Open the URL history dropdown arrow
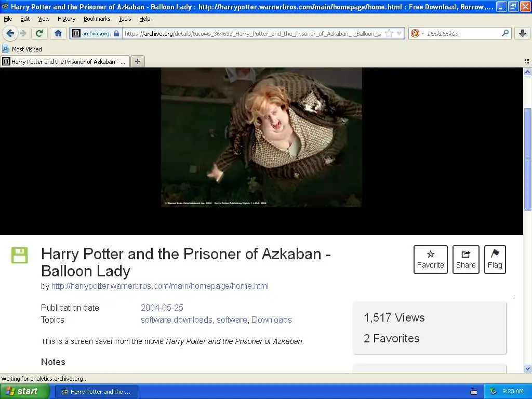 [x=400, y=33]
